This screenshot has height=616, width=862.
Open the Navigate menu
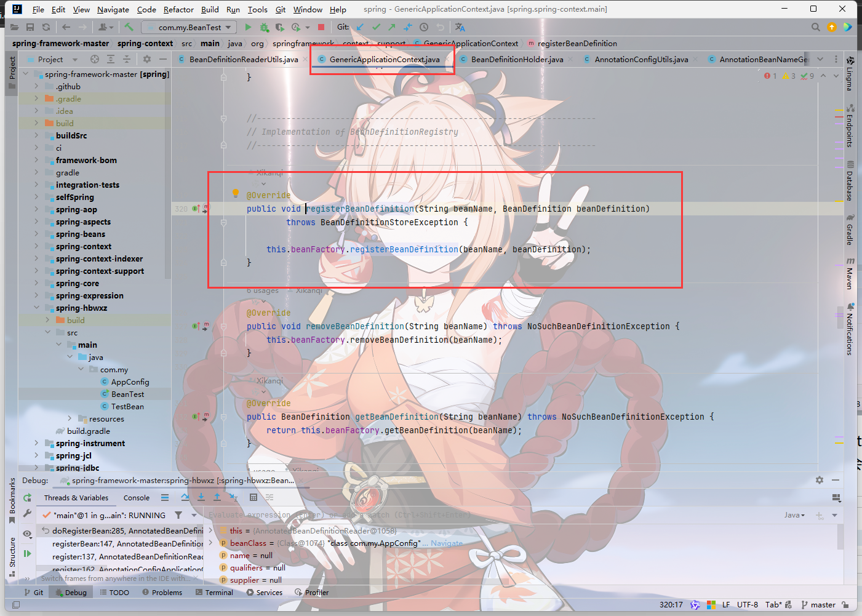point(113,9)
